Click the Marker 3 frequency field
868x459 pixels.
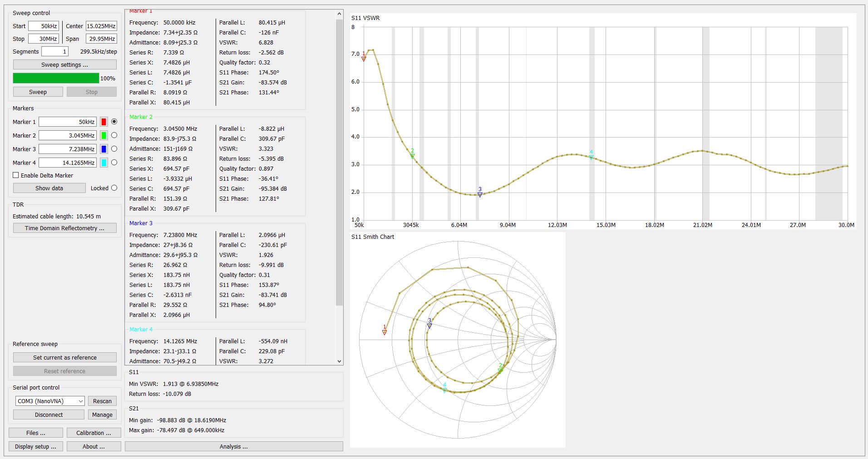click(x=68, y=149)
